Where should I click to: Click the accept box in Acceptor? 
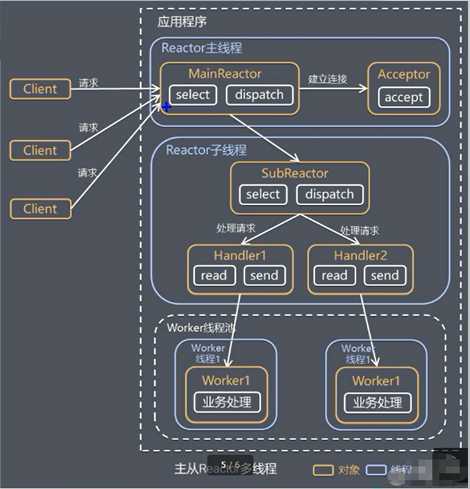[404, 97]
